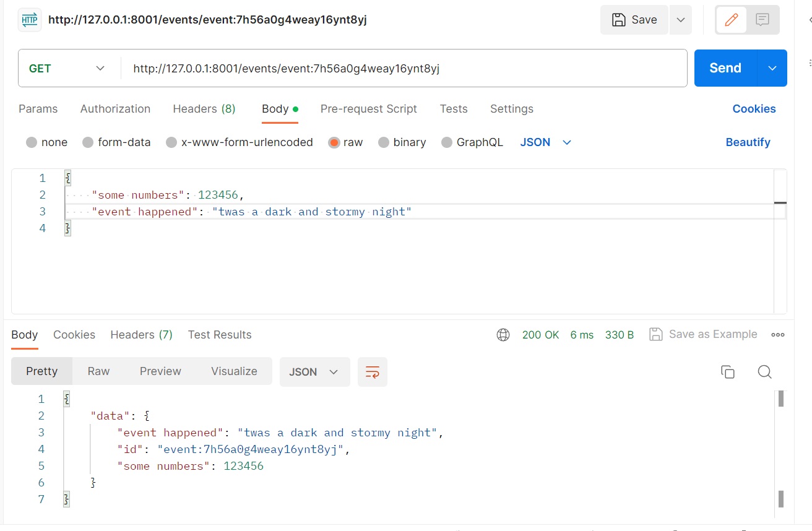Viewport: 812px width, 531px height.
Task: Open the Pre-request Script tab
Action: click(368, 109)
